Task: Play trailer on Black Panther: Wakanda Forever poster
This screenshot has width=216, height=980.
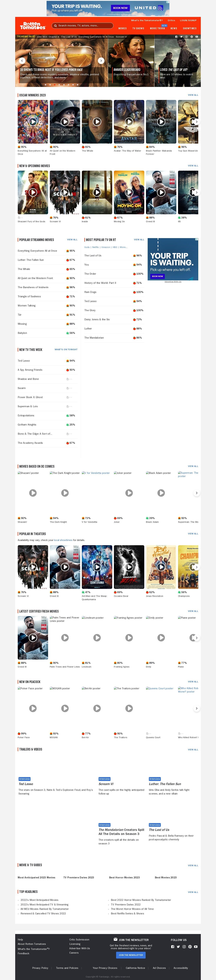Action: (x=161, y=122)
